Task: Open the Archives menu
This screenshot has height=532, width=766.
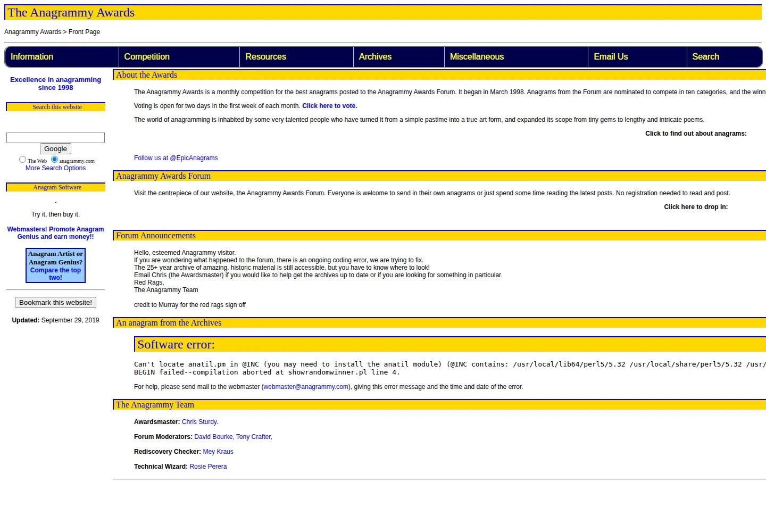Action: 399,57
